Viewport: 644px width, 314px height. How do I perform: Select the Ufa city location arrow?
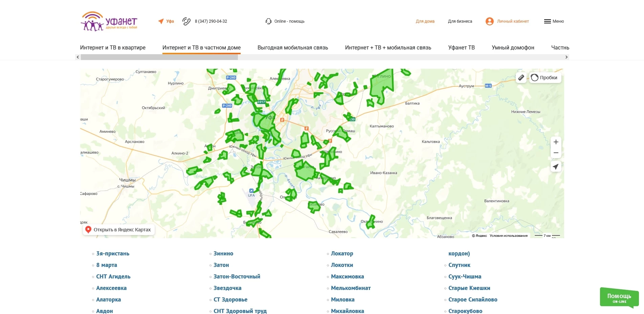(161, 21)
